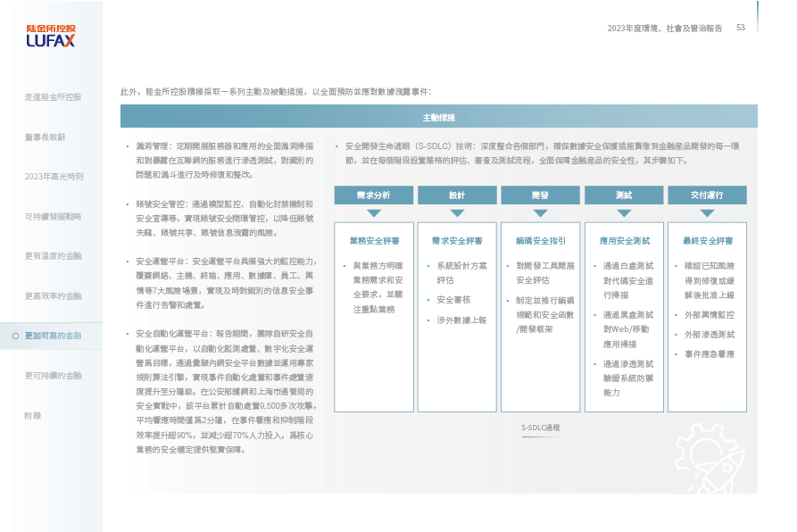
Task: Click the circle marker beside 更加可靠的金融
Action: pos(15,336)
